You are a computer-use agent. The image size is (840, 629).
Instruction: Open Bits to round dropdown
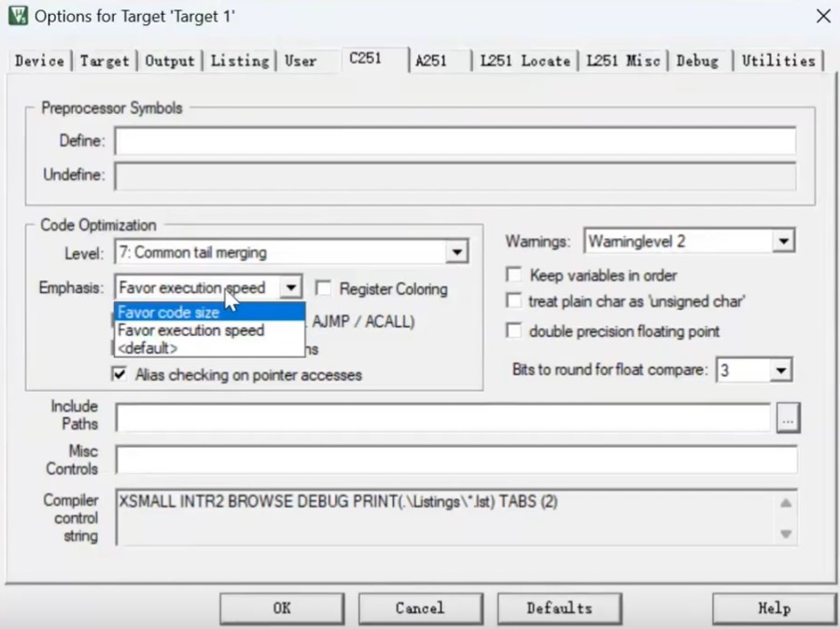coord(780,370)
